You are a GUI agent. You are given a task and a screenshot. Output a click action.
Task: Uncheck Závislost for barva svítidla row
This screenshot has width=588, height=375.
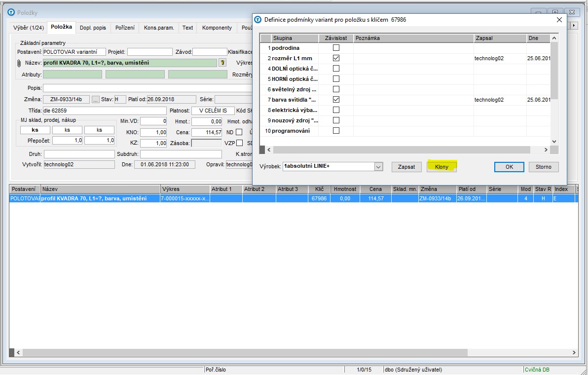click(x=336, y=100)
